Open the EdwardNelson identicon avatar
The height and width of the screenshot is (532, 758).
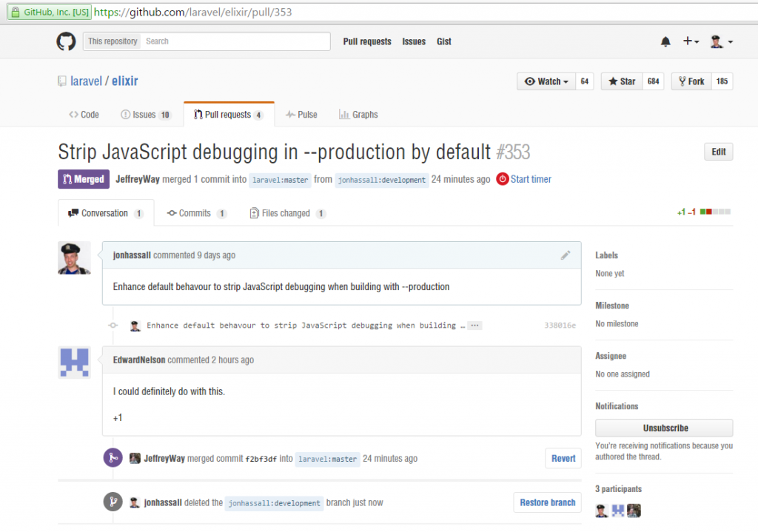click(74, 363)
